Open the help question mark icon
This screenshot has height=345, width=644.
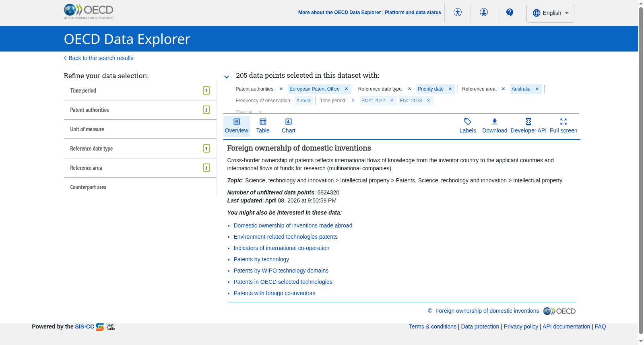point(510,12)
